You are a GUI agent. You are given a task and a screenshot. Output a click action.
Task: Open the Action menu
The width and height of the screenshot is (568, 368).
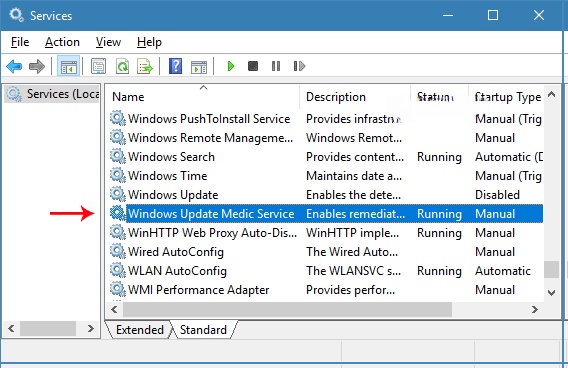coord(62,42)
